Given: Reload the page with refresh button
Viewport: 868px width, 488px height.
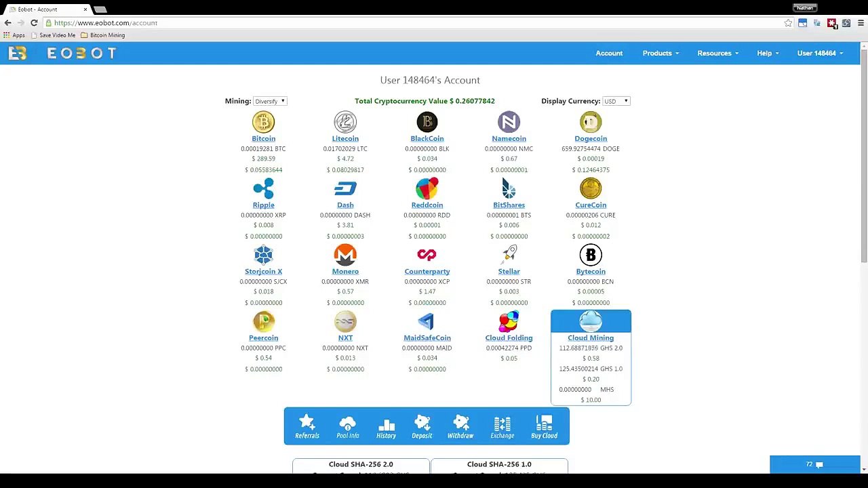Looking at the screenshot, I should point(34,23).
